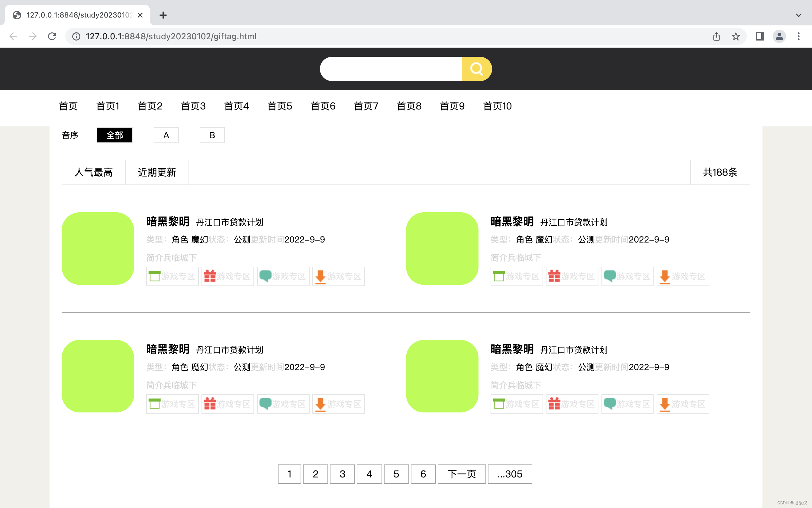Filter by letter A
This screenshot has width=812, height=508.
coord(166,135)
